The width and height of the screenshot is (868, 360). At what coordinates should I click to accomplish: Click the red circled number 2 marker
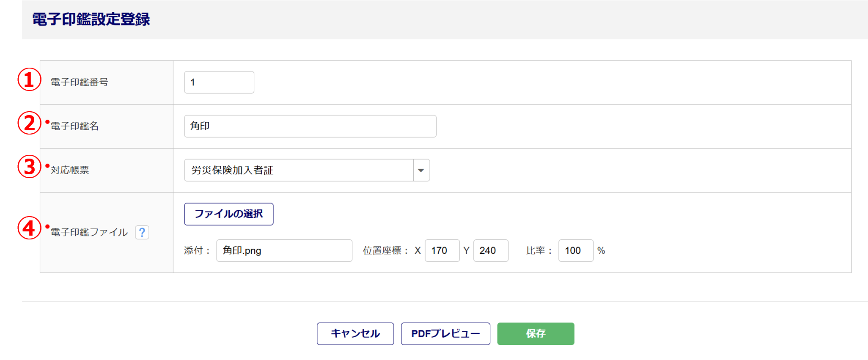[x=29, y=124]
